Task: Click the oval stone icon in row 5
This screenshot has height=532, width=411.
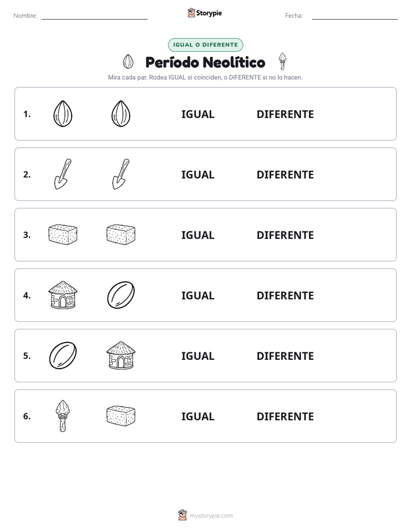Action: click(63, 355)
